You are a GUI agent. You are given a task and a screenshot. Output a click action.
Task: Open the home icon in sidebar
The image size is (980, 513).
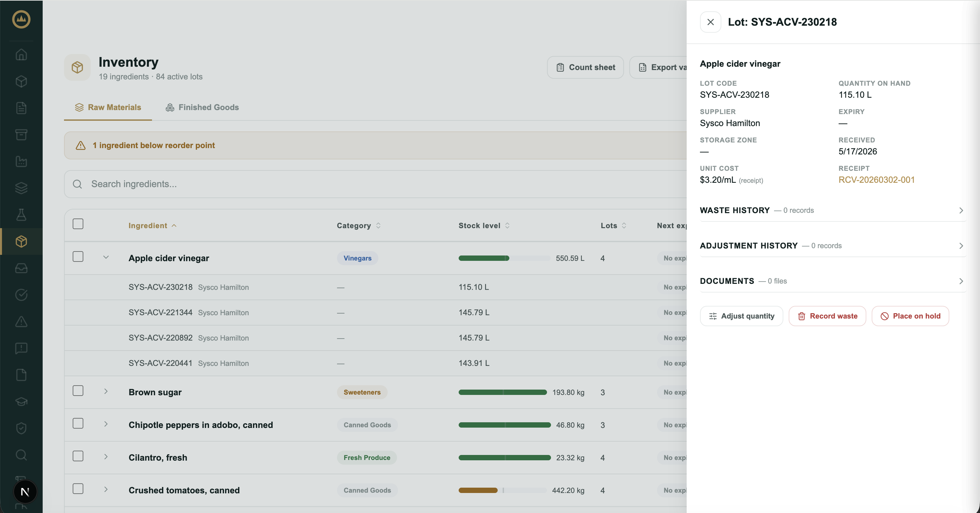pyautogui.click(x=21, y=54)
